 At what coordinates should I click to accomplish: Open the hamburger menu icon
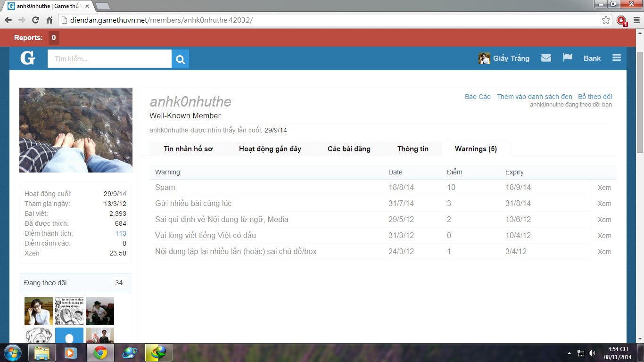pyautogui.click(x=616, y=58)
